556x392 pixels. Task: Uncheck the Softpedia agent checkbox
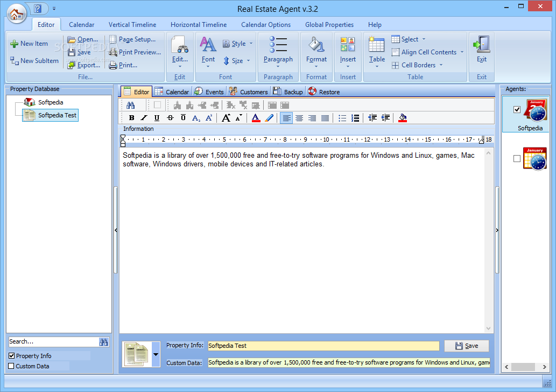point(517,110)
